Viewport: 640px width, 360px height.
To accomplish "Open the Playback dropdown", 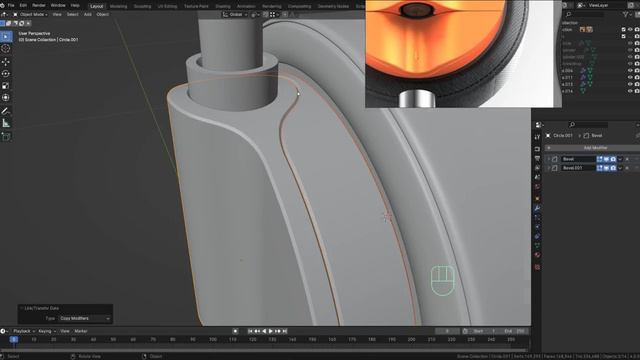I will (x=24, y=331).
